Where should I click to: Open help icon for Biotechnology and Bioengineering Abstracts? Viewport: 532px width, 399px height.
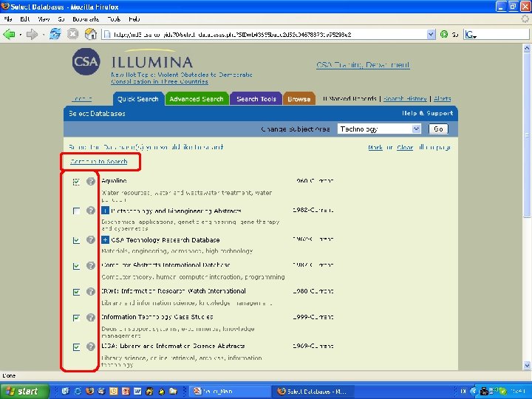pyautogui.click(x=91, y=211)
